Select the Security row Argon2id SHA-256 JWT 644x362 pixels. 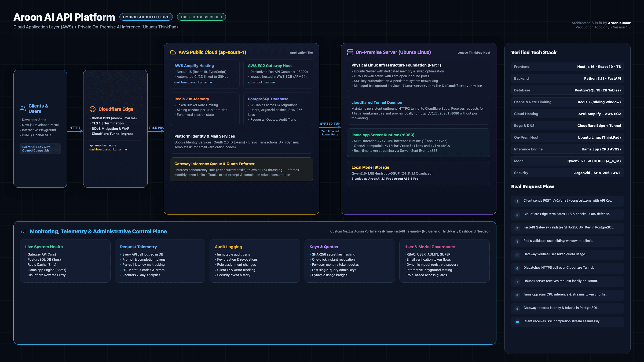point(567,173)
